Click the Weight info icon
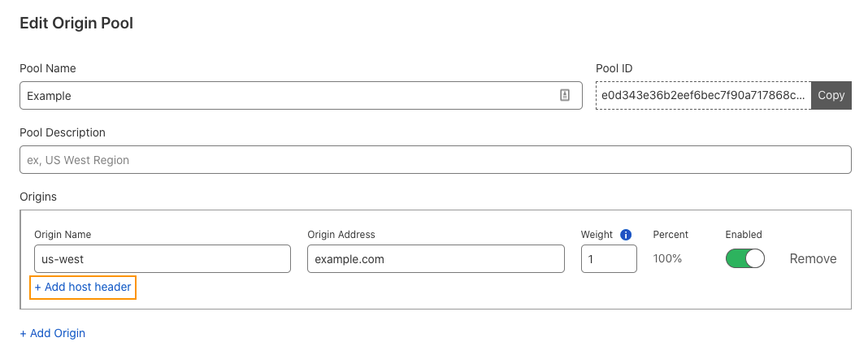 click(626, 235)
